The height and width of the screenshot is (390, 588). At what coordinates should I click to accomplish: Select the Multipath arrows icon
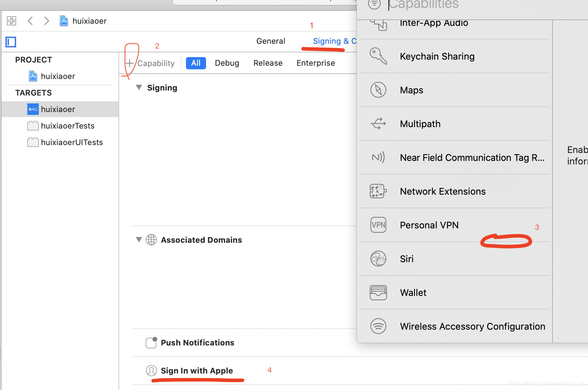[378, 124]
